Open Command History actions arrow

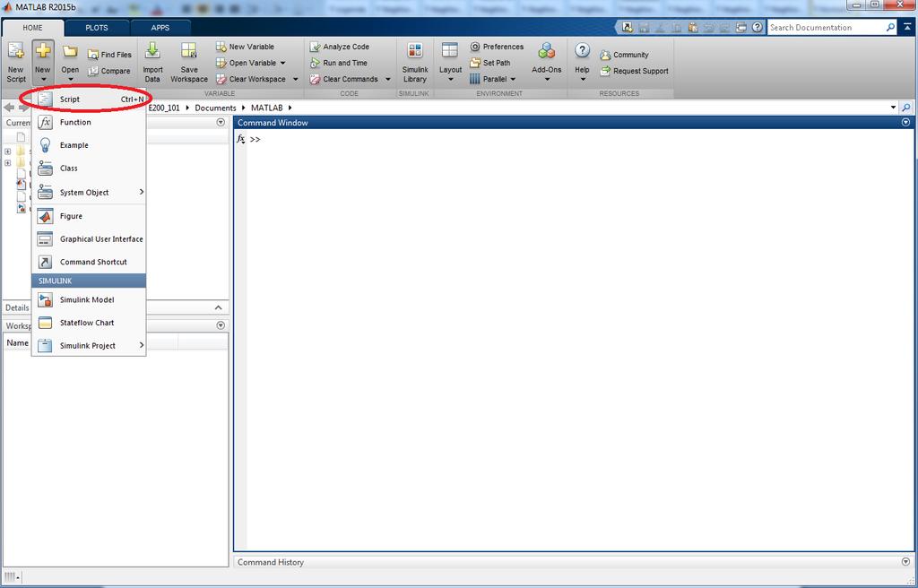(905, 562)
